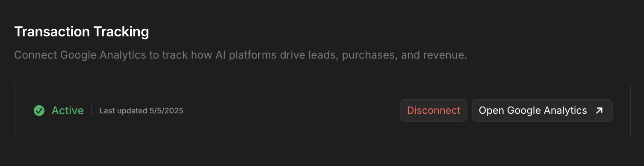Open Google Analytics in new tab
The height and width of the screenshot is (166, 644).
(x=542, y=110)
